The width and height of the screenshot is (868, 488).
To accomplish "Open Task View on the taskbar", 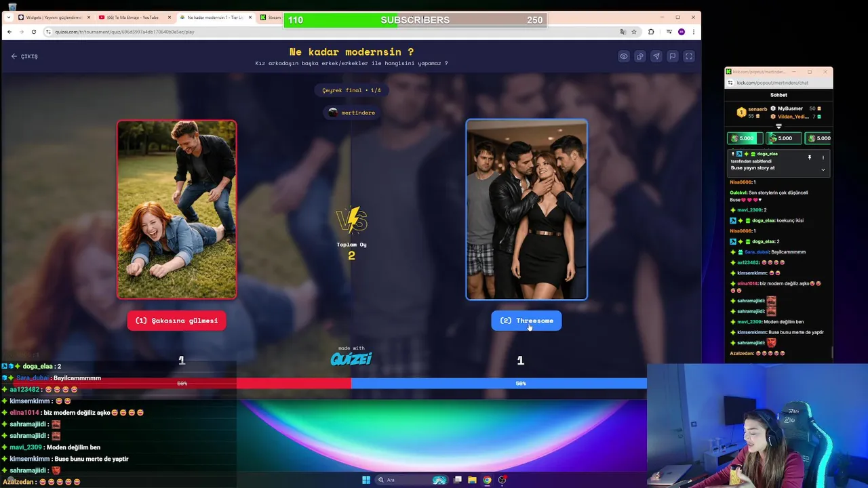I will 458,480.
